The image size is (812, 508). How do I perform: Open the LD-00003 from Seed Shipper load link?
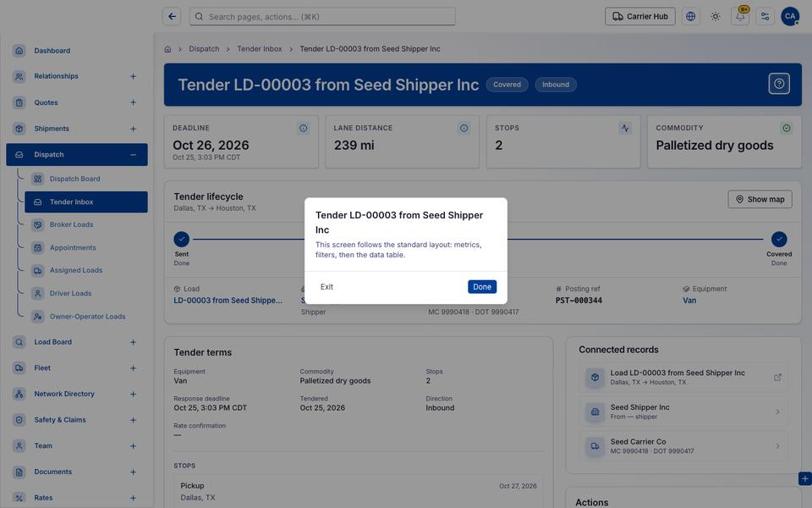[228, 301]
